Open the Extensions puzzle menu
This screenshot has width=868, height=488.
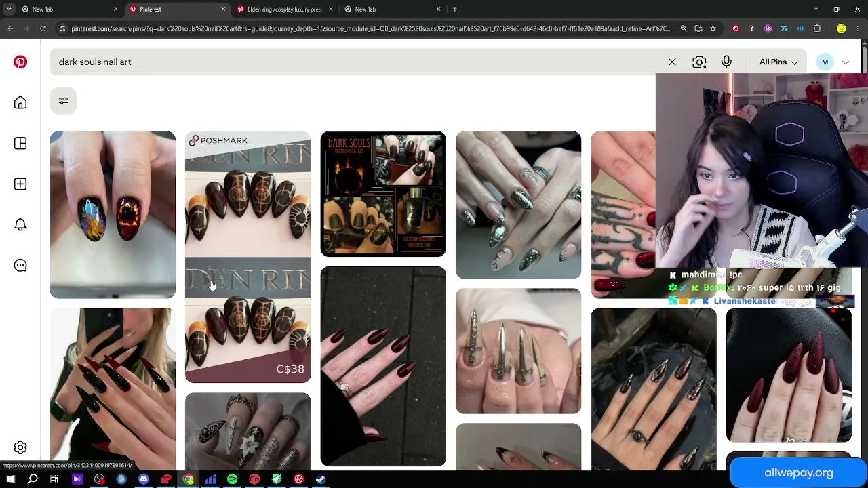click(x=817, y=28)
